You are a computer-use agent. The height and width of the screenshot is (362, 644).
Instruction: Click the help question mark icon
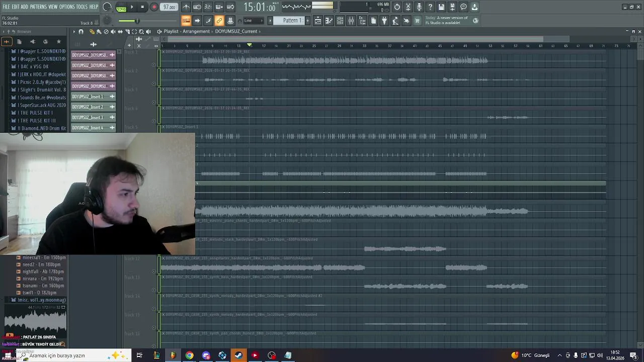430,7
